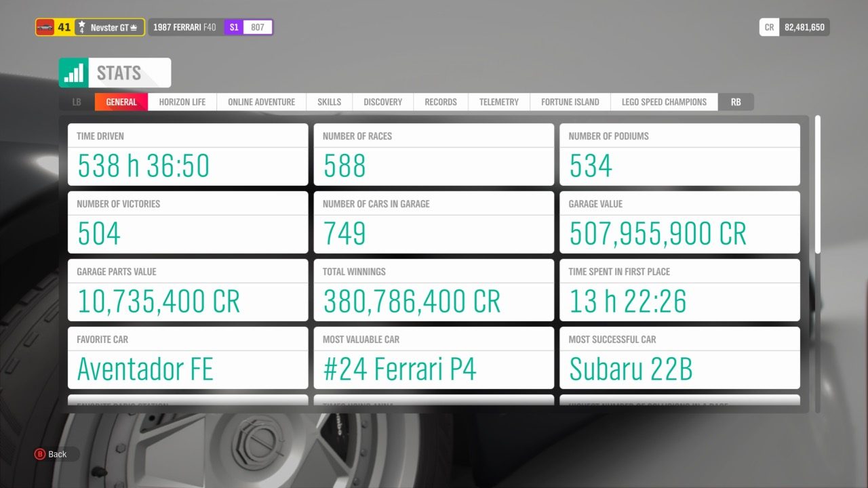Click the crown icon beside Nevster GT

tap(134, 28)
